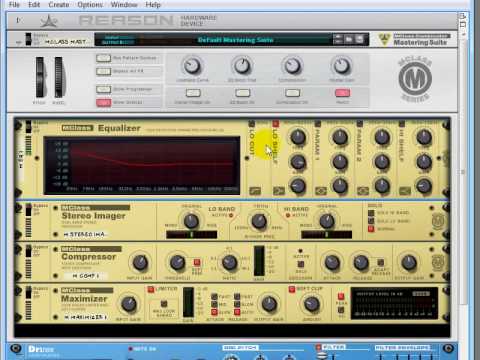
Task: Toggle the red Lo Shelf enable button
Action: [x=275, y=124]
